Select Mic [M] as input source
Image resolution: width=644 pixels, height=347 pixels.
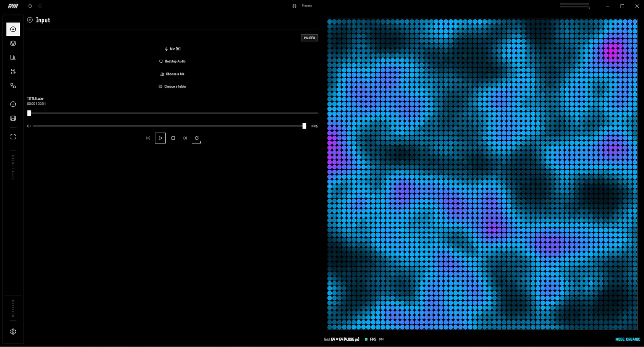click(172, 49)
